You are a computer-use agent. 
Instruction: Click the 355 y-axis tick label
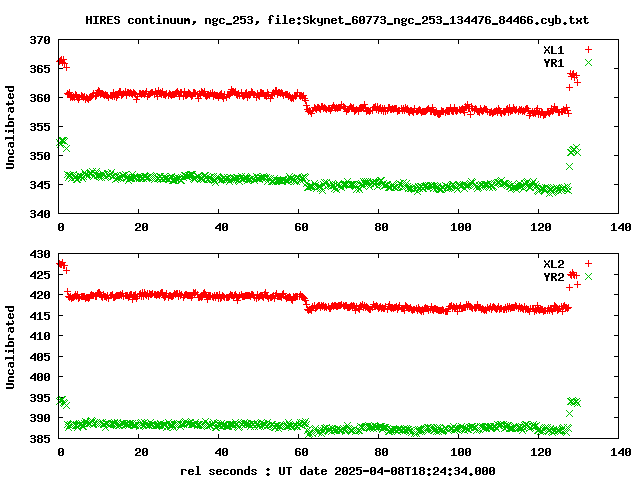pos(40,127)
